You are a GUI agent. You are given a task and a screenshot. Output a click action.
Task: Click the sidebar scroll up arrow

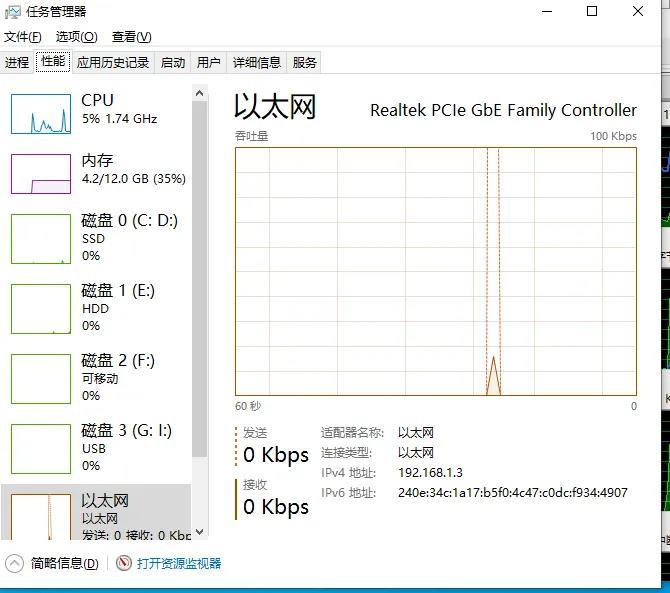click(x=200, y=93)
